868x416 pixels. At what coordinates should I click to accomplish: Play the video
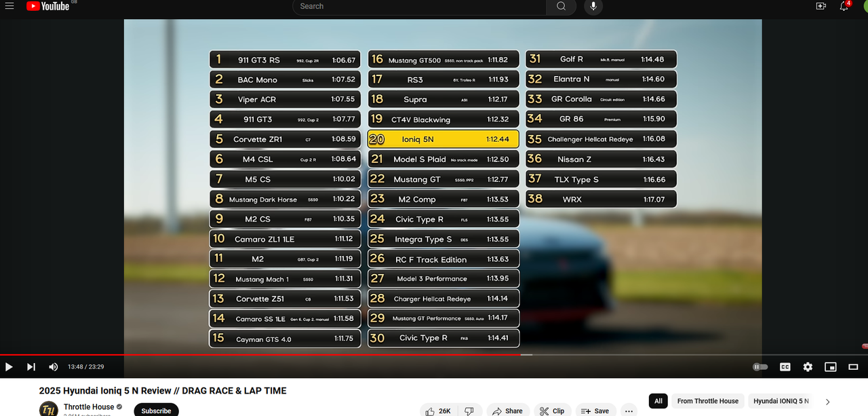click(x=9, y=366)
